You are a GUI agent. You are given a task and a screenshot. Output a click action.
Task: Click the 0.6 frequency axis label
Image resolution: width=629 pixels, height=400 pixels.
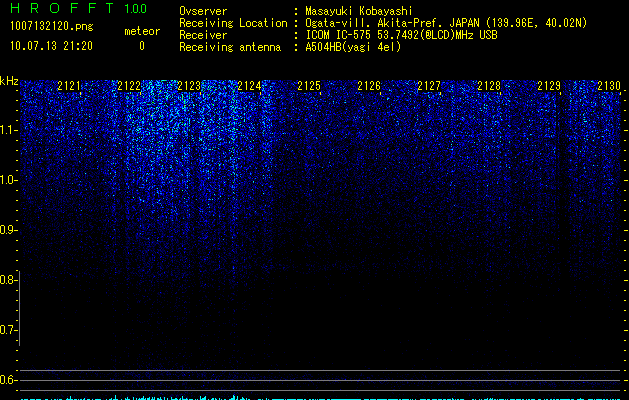click(8, 380)
